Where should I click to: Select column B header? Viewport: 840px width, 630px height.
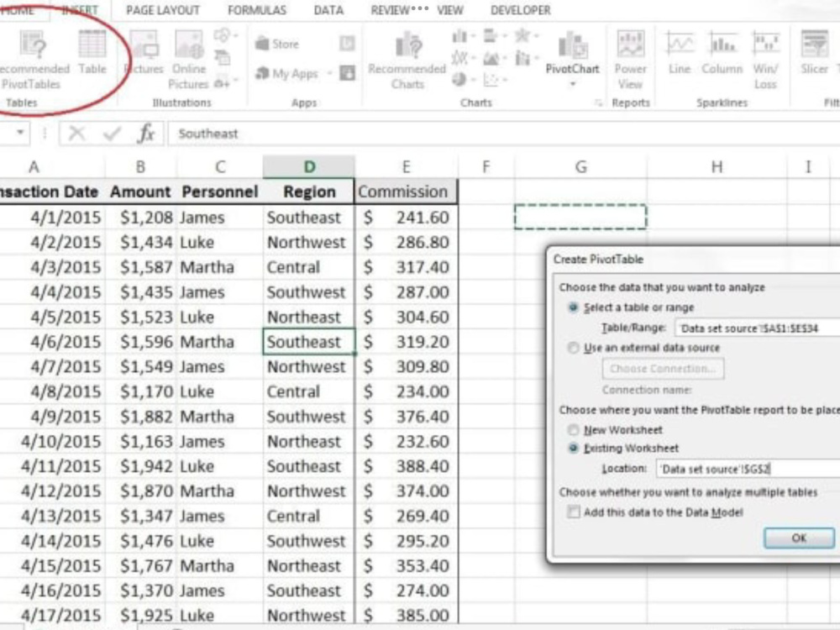pos(140,166)
